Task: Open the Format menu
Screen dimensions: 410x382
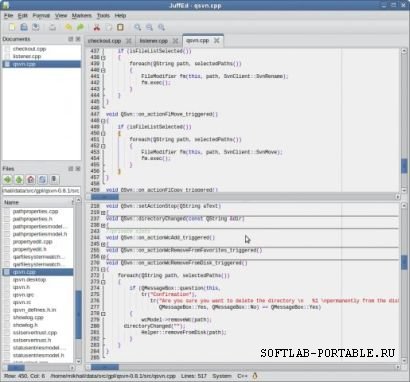Action: [41, 16]
